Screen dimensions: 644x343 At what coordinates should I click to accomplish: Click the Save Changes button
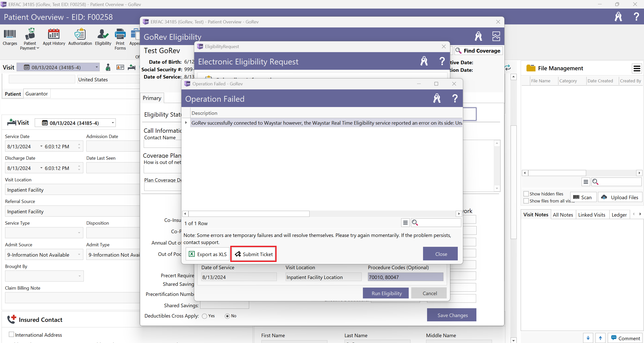point(452,315)
